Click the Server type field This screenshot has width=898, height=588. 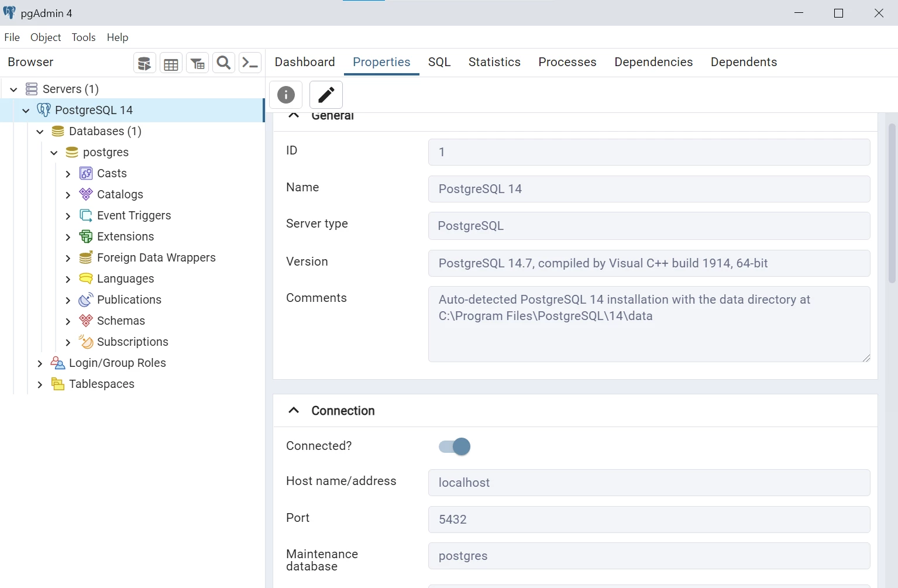(x=649, y=226)
